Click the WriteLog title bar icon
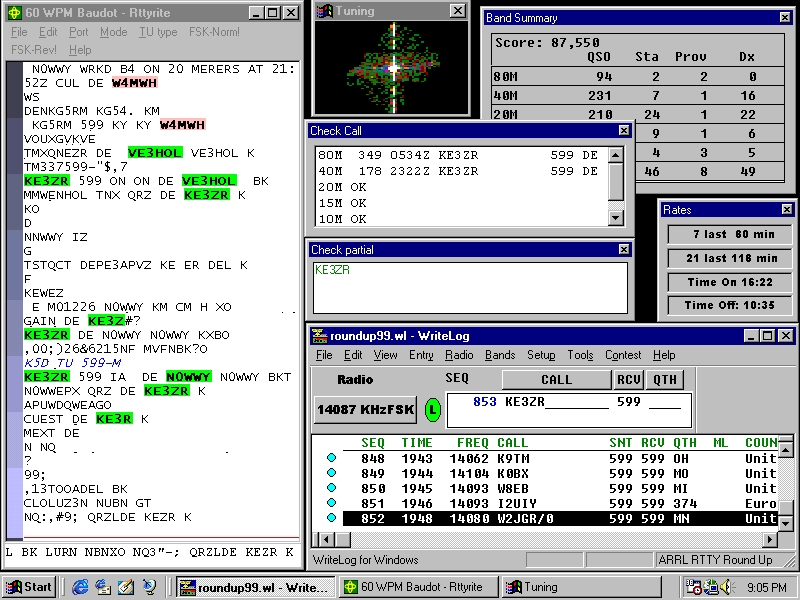800x600 pixels. click(319, 336)
